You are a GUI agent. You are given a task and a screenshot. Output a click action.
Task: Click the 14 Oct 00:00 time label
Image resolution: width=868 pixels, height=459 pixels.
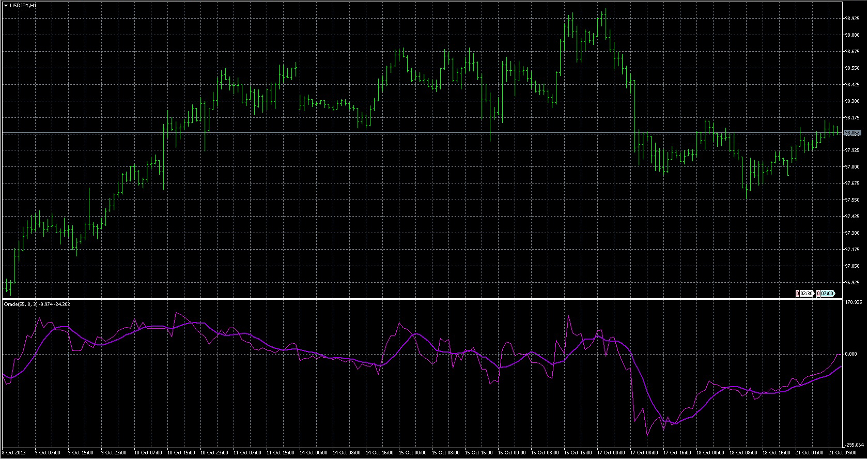coord(313,453)
